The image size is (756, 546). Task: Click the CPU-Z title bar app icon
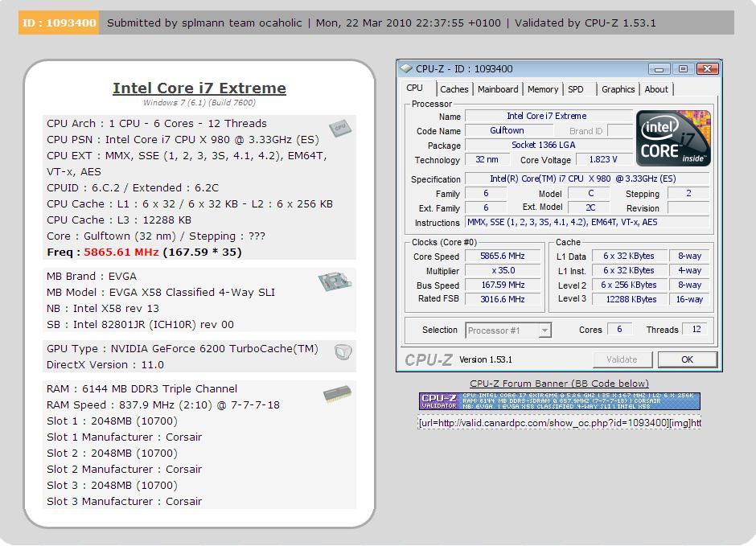tap(406, 68)
